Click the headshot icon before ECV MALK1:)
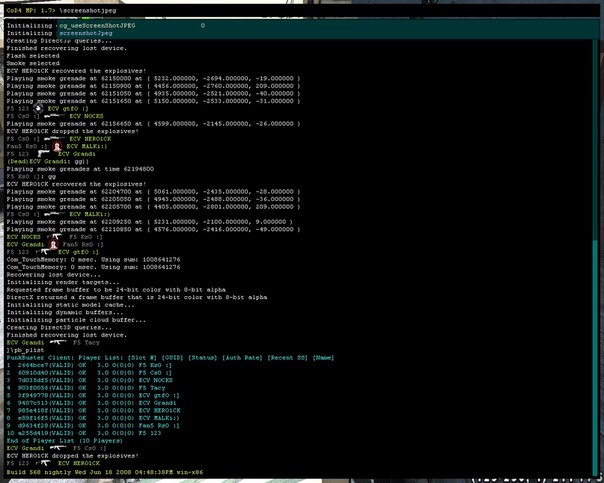The image size is (604, 483). tap(57, 146)
